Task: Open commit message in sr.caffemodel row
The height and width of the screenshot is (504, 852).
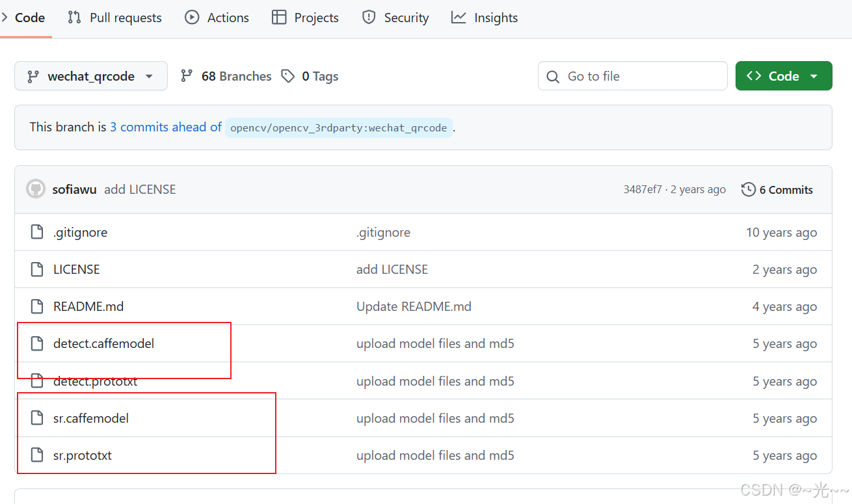Action: (436, 418)
